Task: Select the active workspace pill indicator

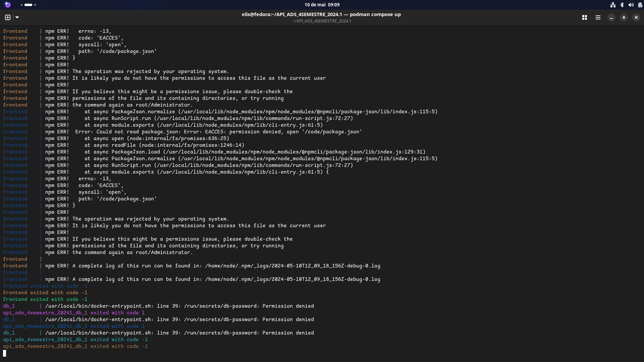Action: coord(29,5)
